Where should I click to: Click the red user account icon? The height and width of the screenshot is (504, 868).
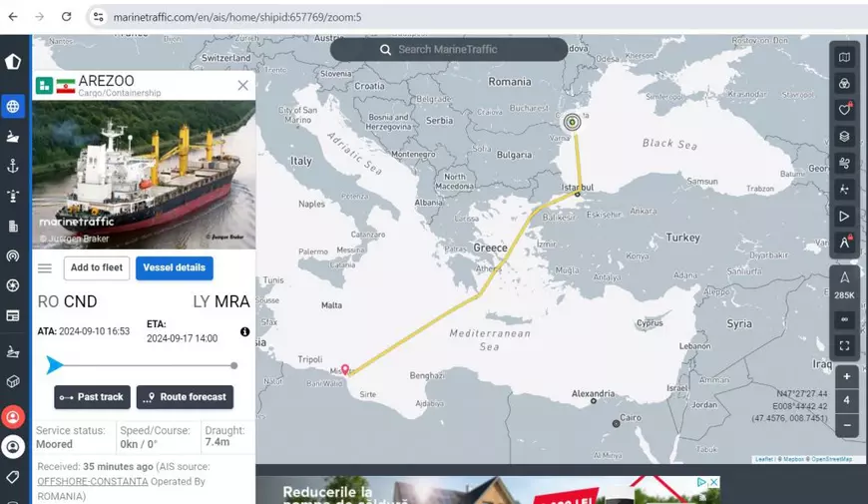13,417
